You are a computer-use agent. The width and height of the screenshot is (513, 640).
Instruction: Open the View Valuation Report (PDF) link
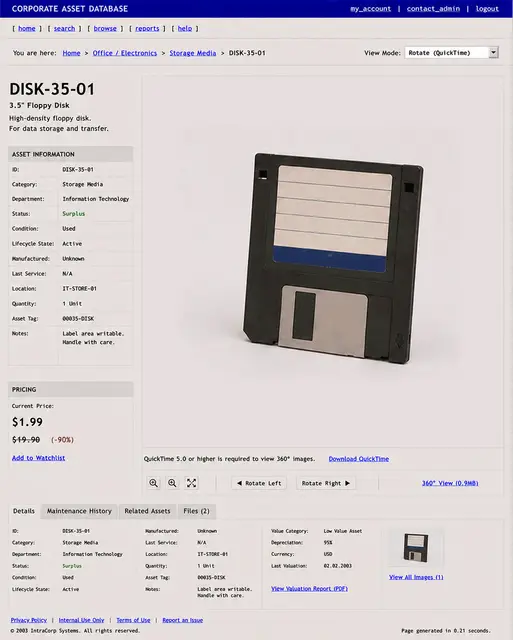(309, 588)
